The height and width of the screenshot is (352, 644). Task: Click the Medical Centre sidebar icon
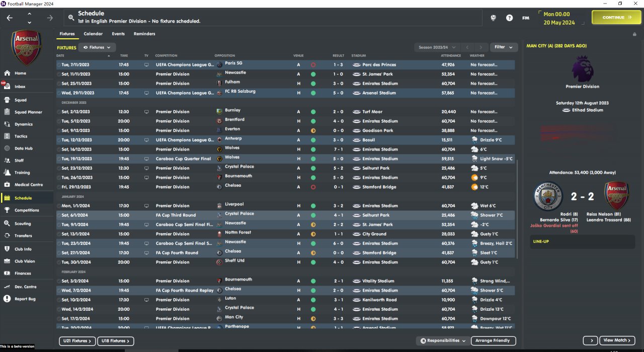(x=7, y=185)
